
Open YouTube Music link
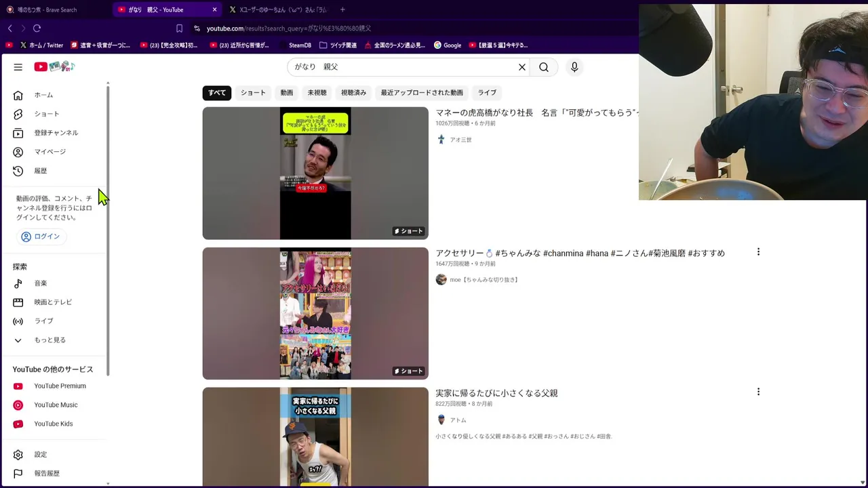tap(55, 405)
